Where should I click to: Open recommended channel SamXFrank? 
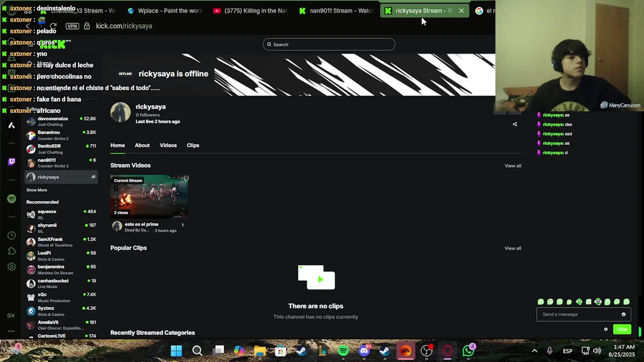[x=61, y=242]
